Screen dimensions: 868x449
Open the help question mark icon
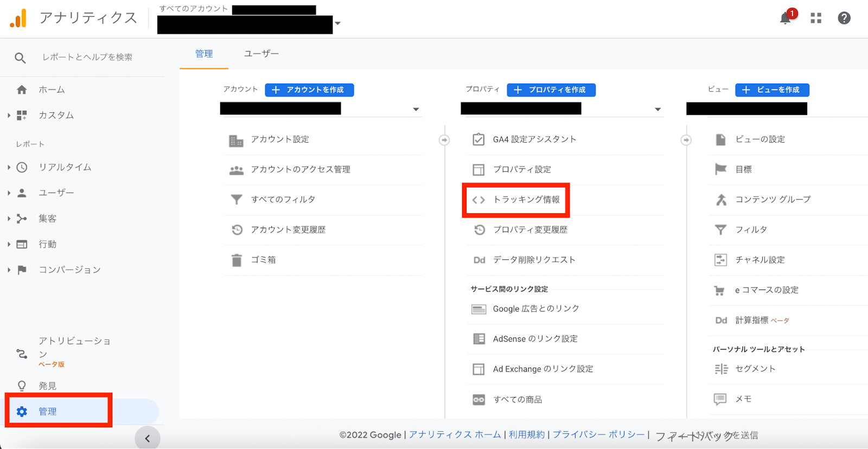point(844,18)
